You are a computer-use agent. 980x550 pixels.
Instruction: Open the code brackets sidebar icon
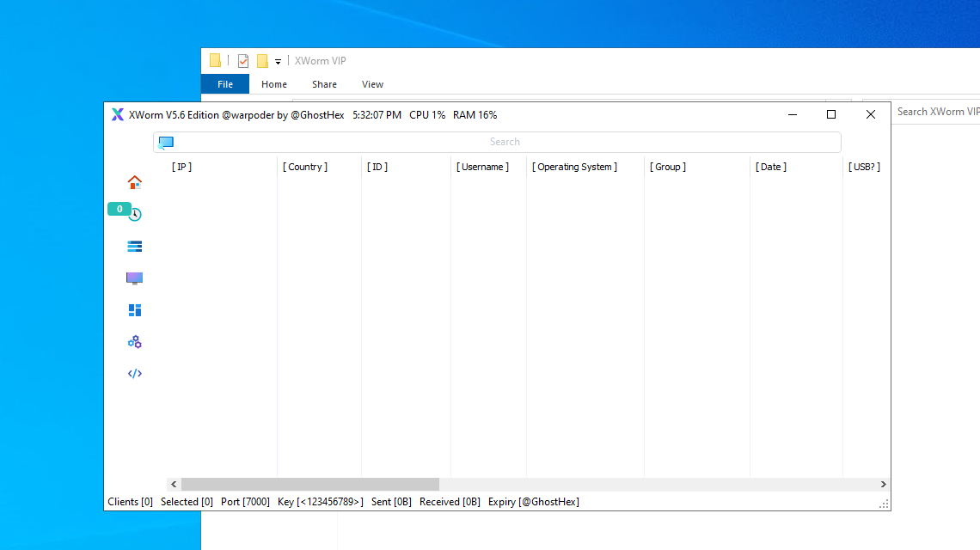coord(134,374)
